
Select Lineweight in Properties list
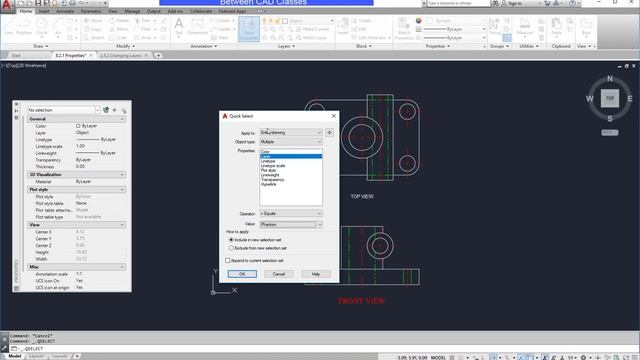click(x=270, y=175)
